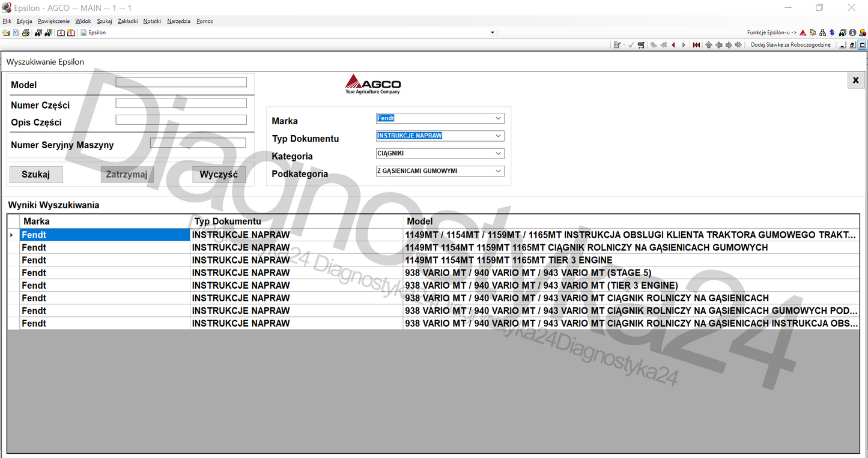Click the red bookmark book icon
Viewport: 868px width, 458px height.
tap(61, 32)
